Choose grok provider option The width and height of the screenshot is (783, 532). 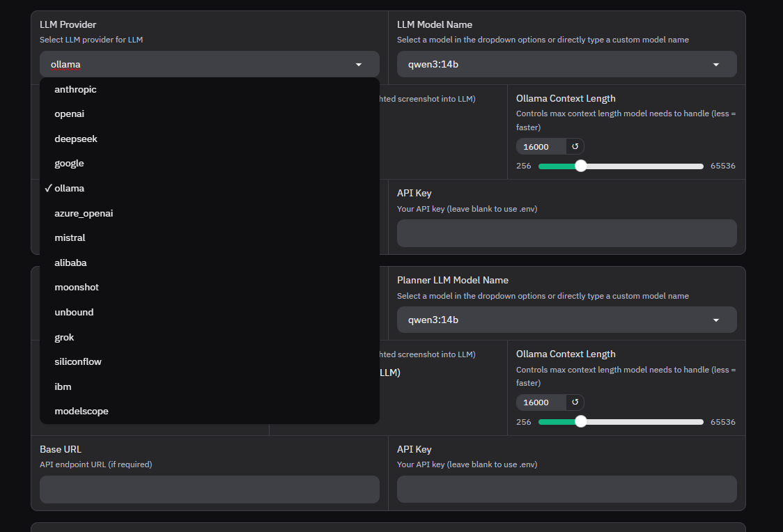point(209,337)
